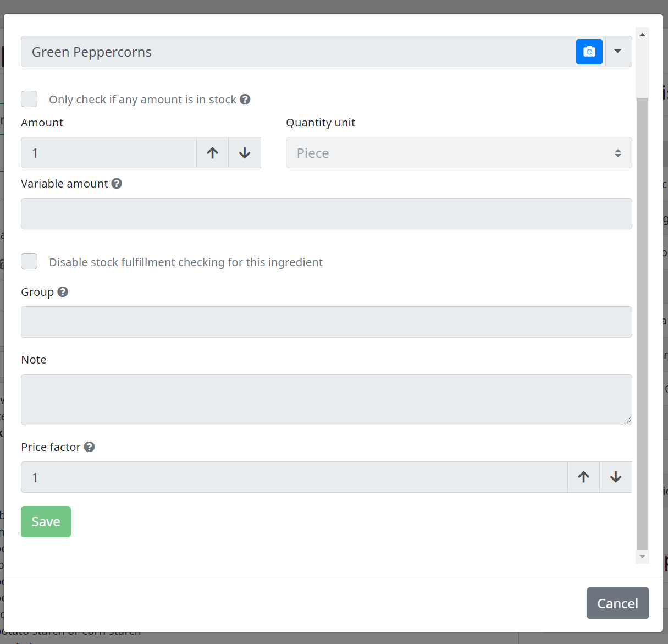The width and height of the screenshot is (668, 644).
Task: Expand the product dropdown next to Green Peppercorns
Action: coord(618,51)
